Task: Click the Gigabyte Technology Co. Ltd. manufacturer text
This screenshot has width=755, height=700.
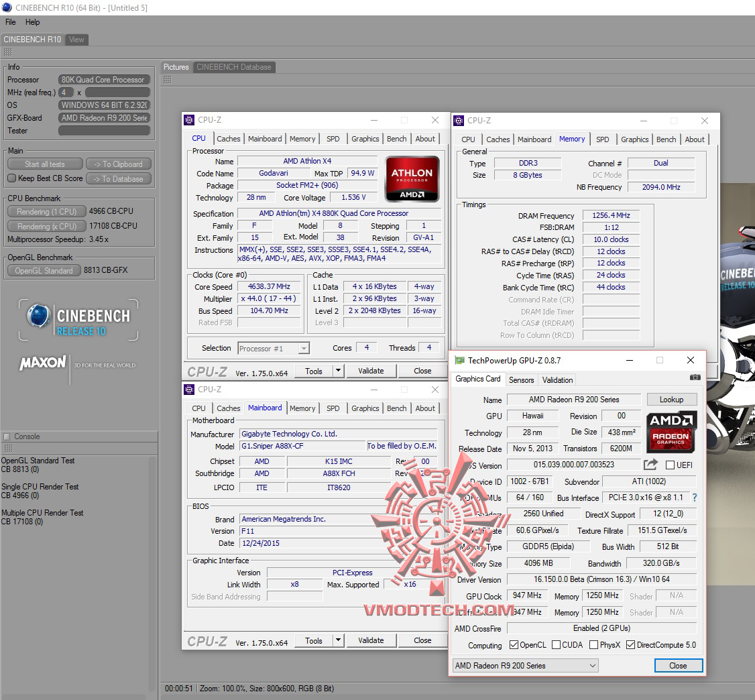Action: point(290,434)
